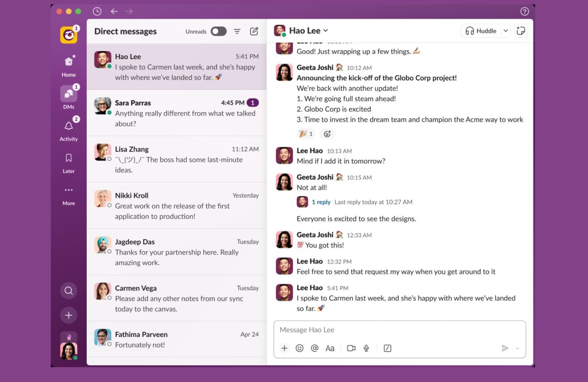Click Hao Lee's avatar in chat header
Image resolution: width=588 pixels, height=382 pixels.
(280, 30)
